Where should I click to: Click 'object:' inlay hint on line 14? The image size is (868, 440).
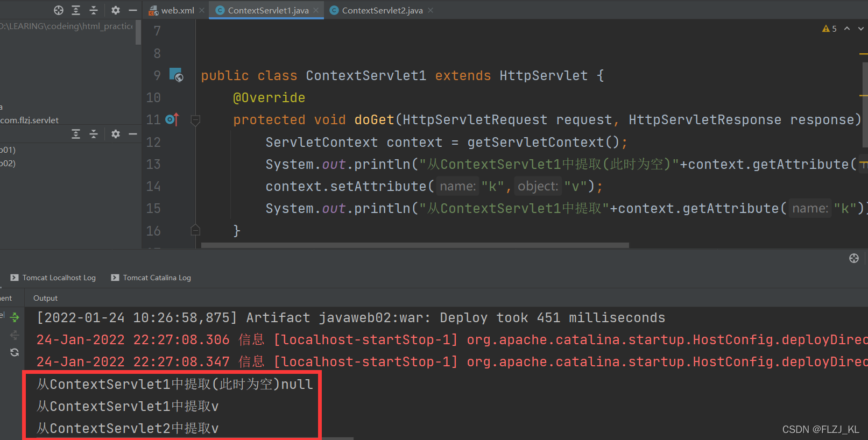click(538, 186)
